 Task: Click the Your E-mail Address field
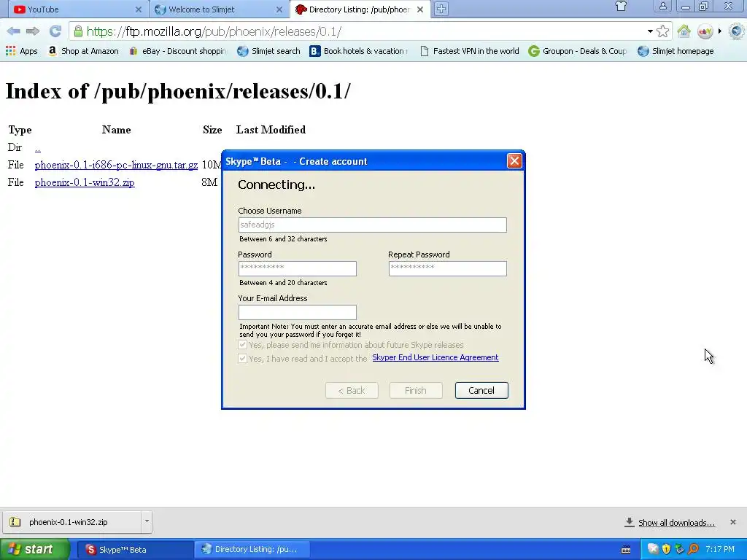point(298,312)
